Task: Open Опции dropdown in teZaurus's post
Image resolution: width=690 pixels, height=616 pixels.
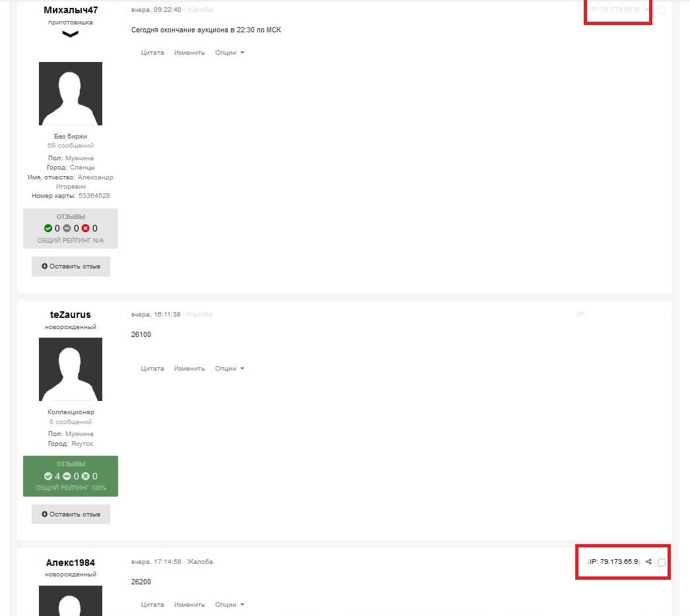Action: point(230,368)
